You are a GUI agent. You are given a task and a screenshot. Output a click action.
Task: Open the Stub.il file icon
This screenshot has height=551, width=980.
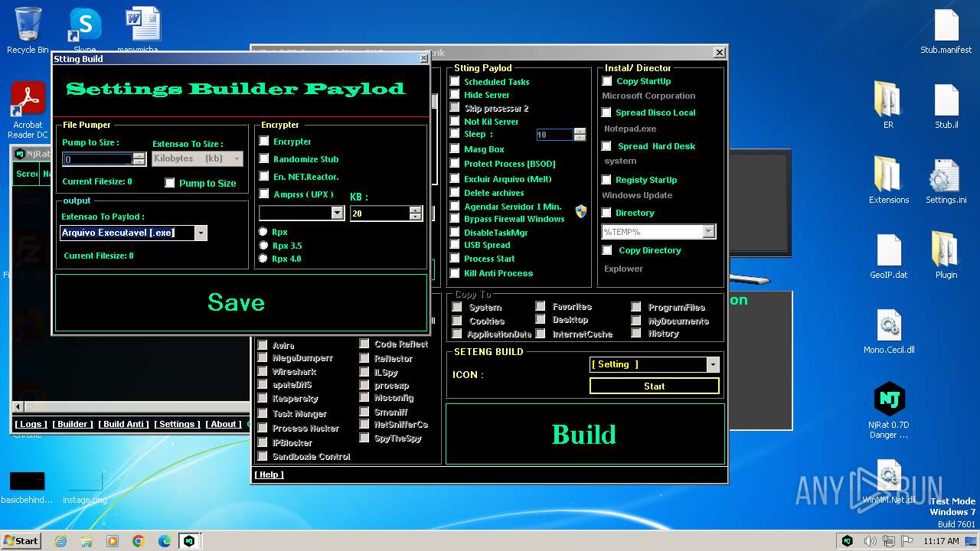pyautogui.click(x=946, y=104)
